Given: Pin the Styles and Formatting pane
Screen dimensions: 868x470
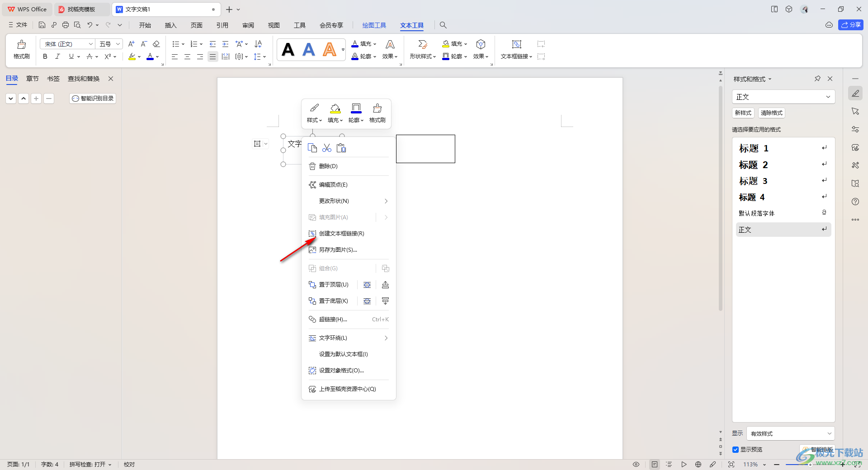Looking at the screenshot, I should pyautogui.click(x=817, y=79).
